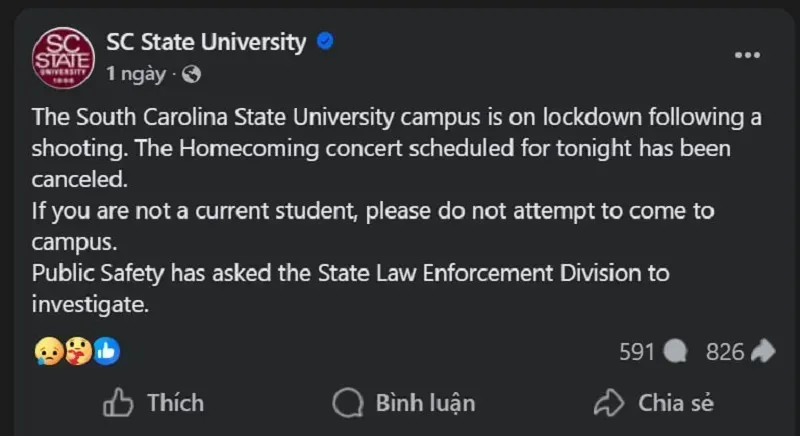Open the SC State University page name link

[205, 42]
